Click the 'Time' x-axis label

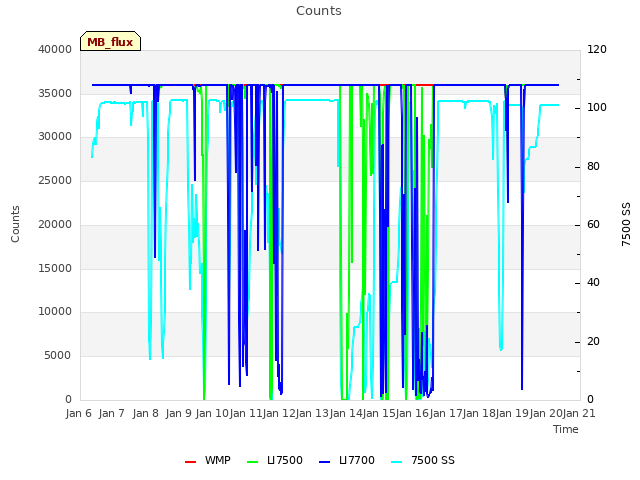[566, 429]
